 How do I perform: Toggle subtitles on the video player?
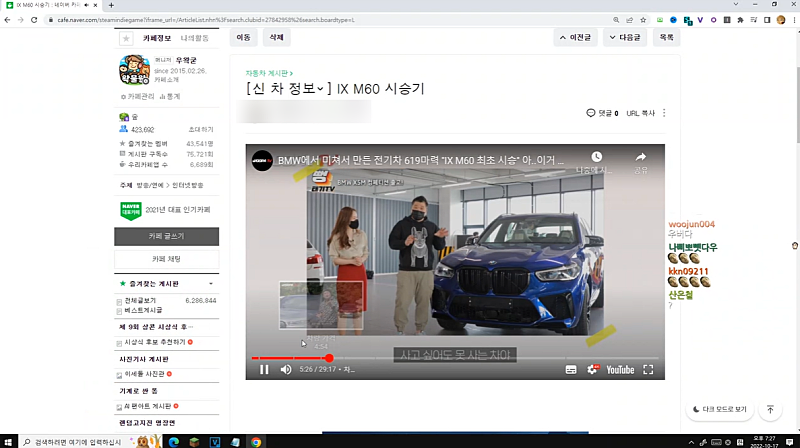click(571, 369)
